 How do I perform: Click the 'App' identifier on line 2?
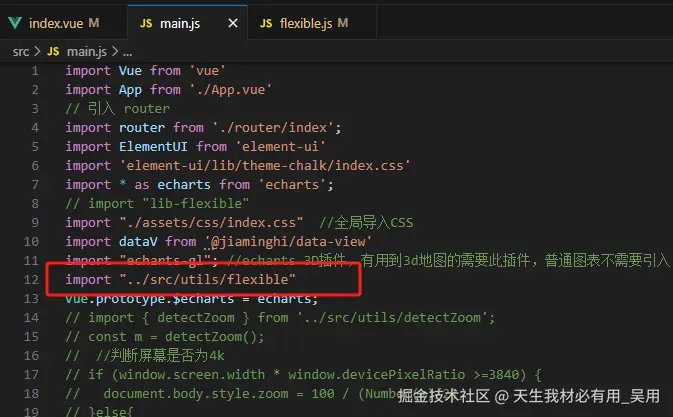[130, 90]
